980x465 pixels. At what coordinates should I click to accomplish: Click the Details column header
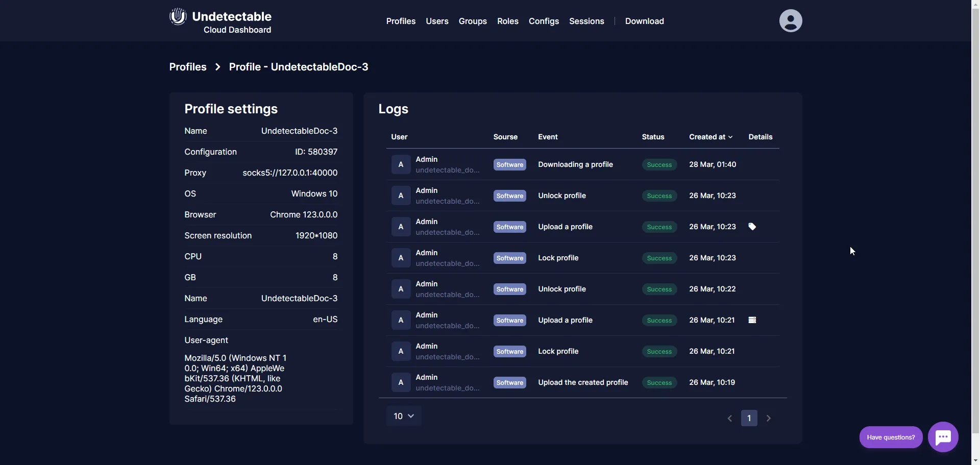tap(761, 137)
